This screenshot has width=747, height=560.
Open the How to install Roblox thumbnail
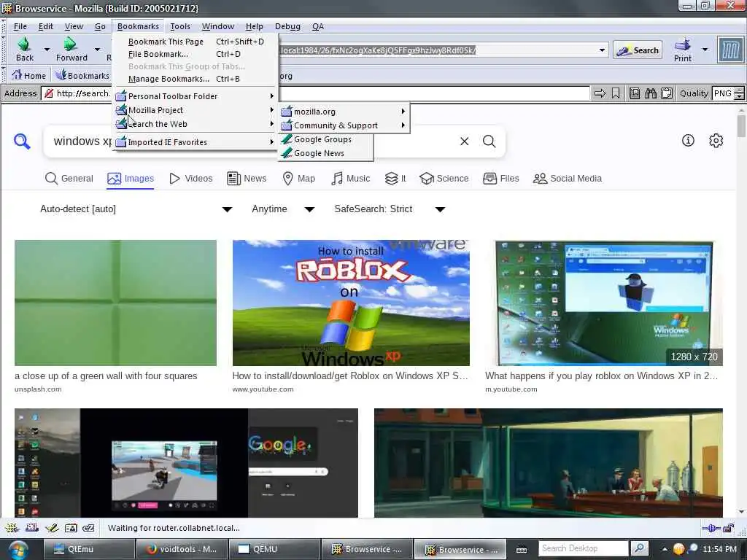click(x=351, y=303)
